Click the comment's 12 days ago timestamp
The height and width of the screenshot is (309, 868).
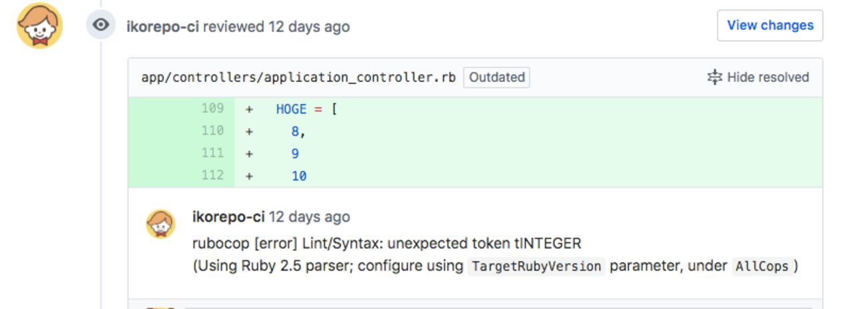309,218
